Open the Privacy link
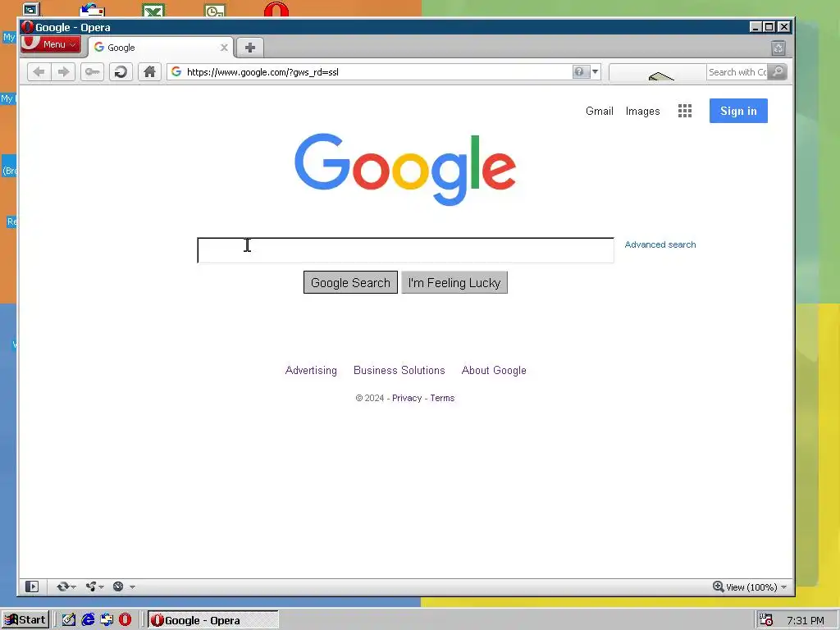840x630 pixels. point(407,398)
